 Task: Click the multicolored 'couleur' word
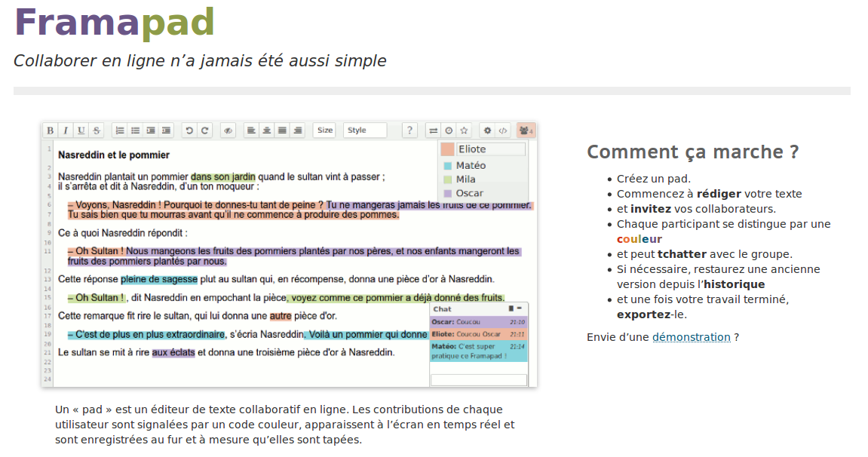639,239
